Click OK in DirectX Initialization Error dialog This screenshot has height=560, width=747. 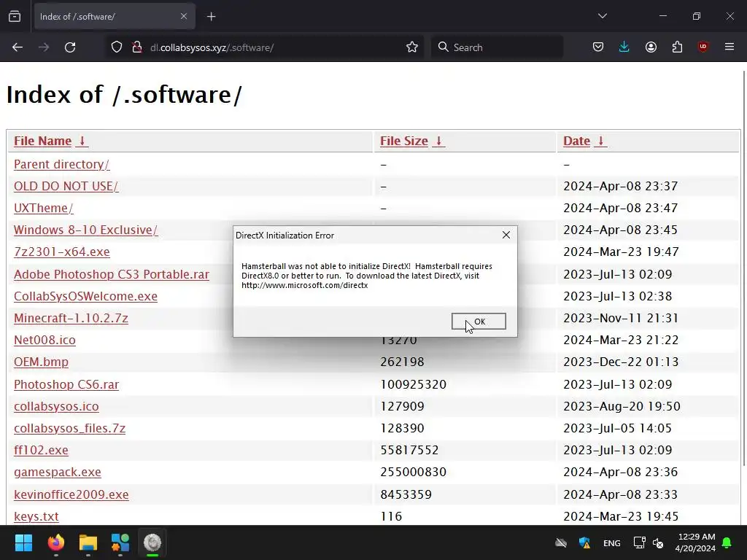coord(479,322)
